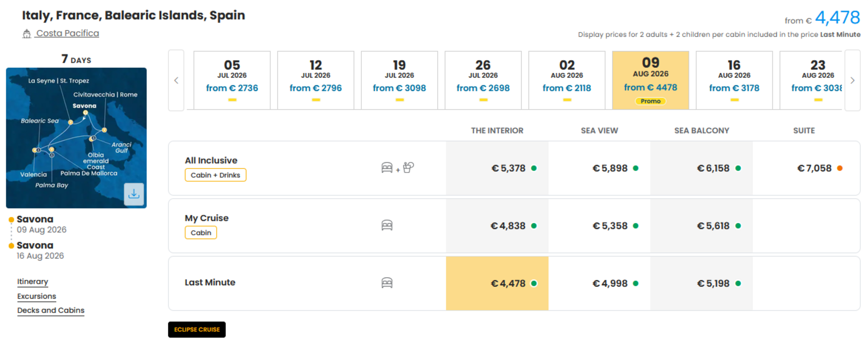Click the Last Minute cabin bed icon
The image size is (868, 341).
click(387, 283)
